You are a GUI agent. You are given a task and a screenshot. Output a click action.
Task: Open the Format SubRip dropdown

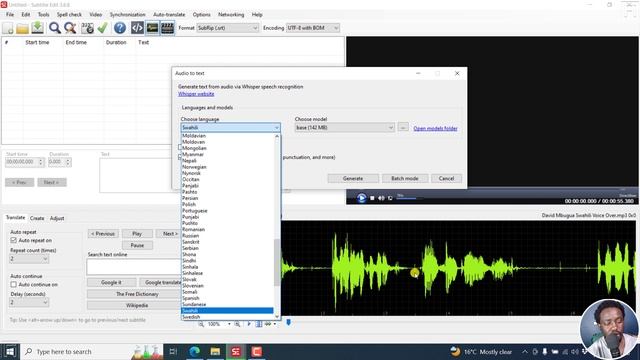coord(228,28)
